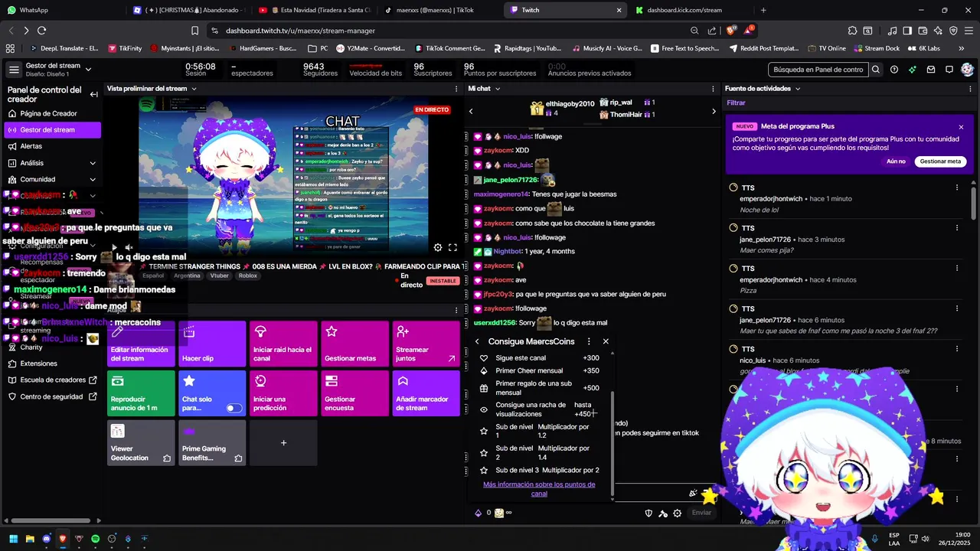Image resolution: width=980 pixels, height=551 pixels.
Task: Click the shield mod icon below chat
Action: [648, 514]
